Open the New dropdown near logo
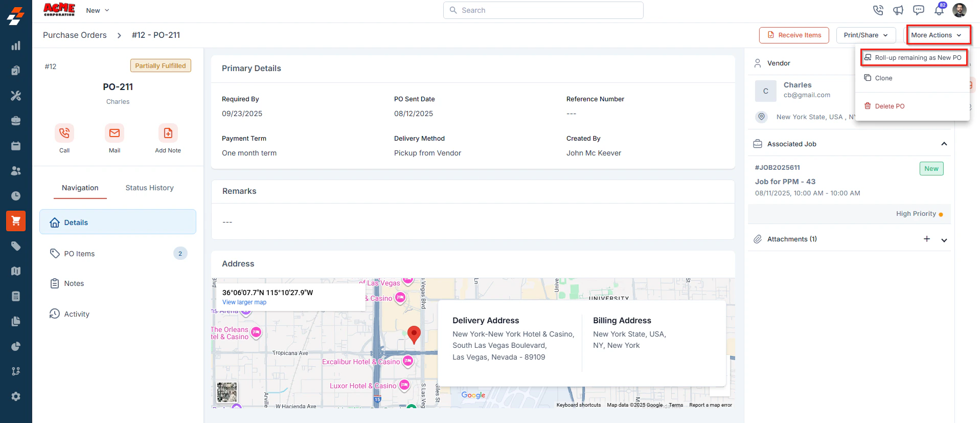Image resolution: width=980 pixels, height=423 pixels. (x=98, y=10)
